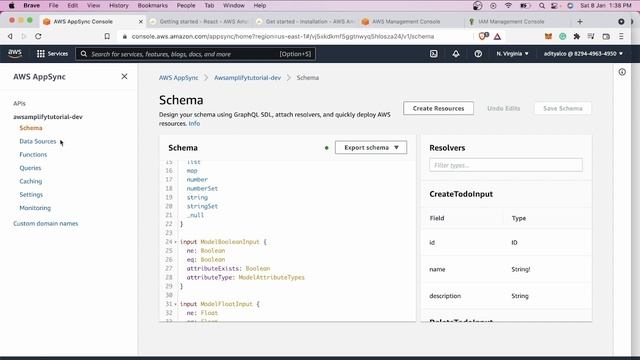Viewport: 640px width, 360px height.
Task: Open Awsamplifytutorial-dev breadcrumb link
Action: coord(247,78)
